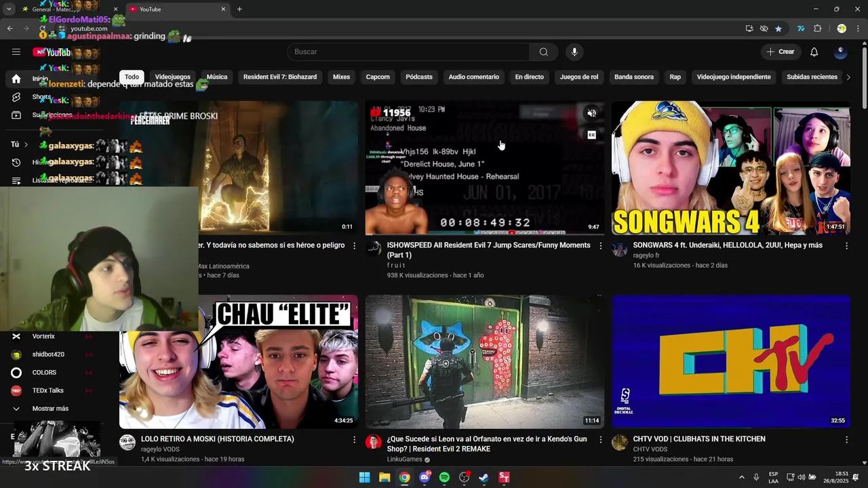Open options menu for LOLO RETIRO A MOSKI

354,440
